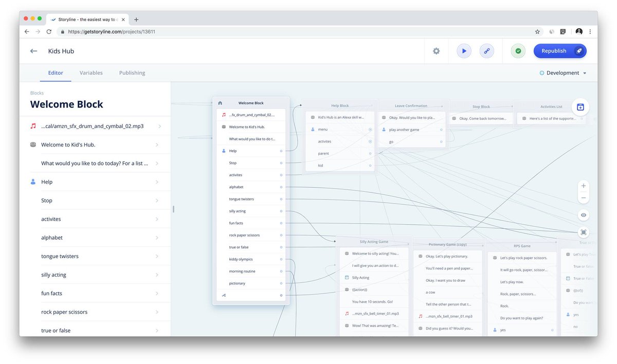Zoom out using the minus icon
Image resolution: width=617 pixels, height=364 pixels.
click(583, 197)
